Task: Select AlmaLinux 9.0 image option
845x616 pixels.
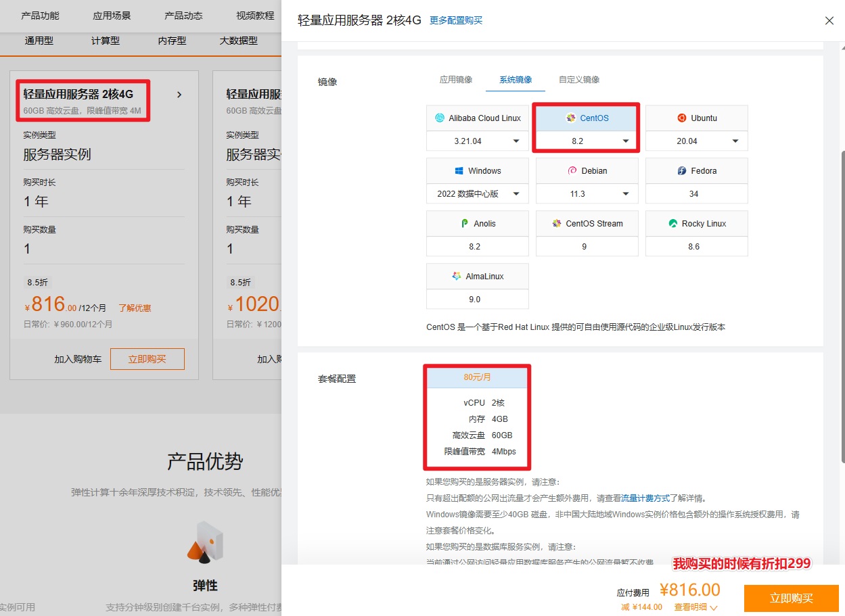Action: pos(478,286)
